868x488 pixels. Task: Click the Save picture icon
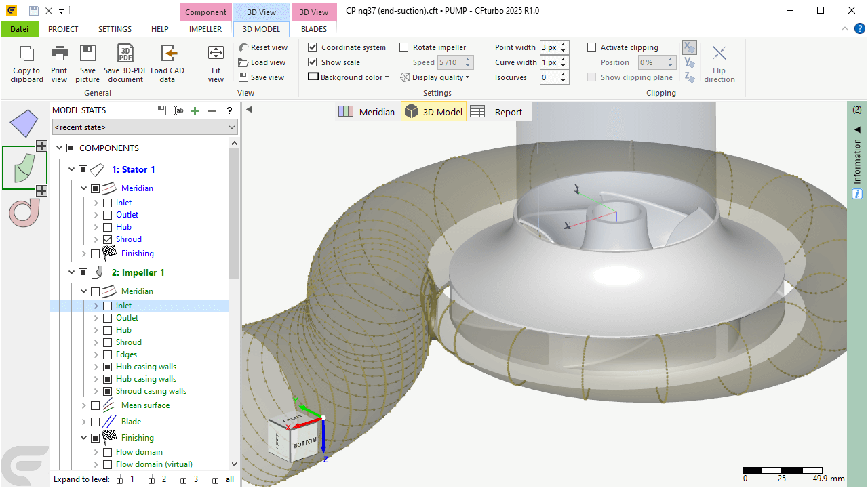[88, 54]
